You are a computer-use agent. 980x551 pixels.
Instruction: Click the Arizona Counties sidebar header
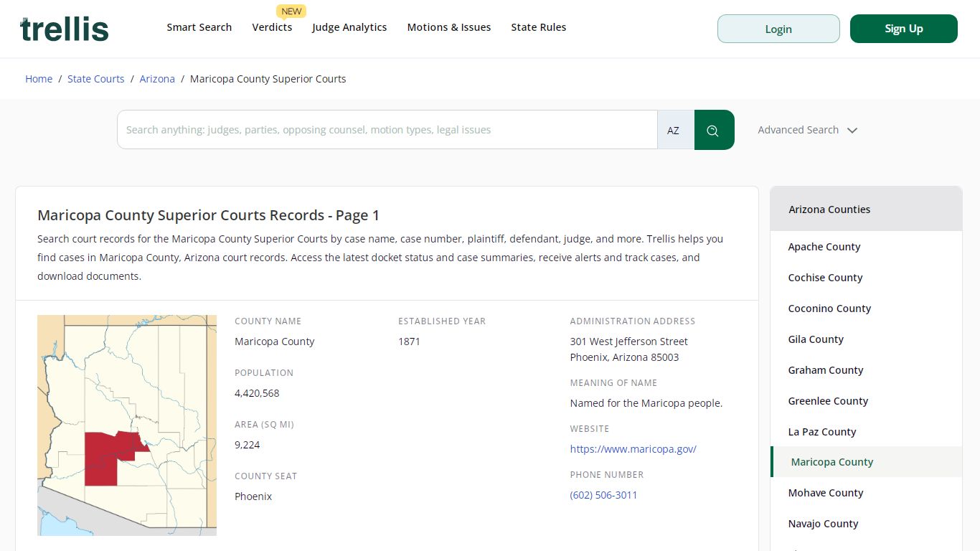866,209
